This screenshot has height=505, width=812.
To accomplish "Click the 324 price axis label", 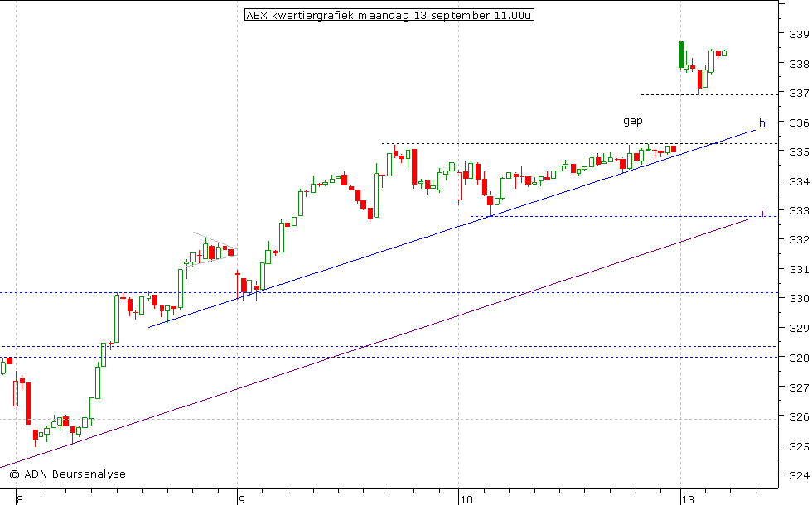I will pos(799,475).
